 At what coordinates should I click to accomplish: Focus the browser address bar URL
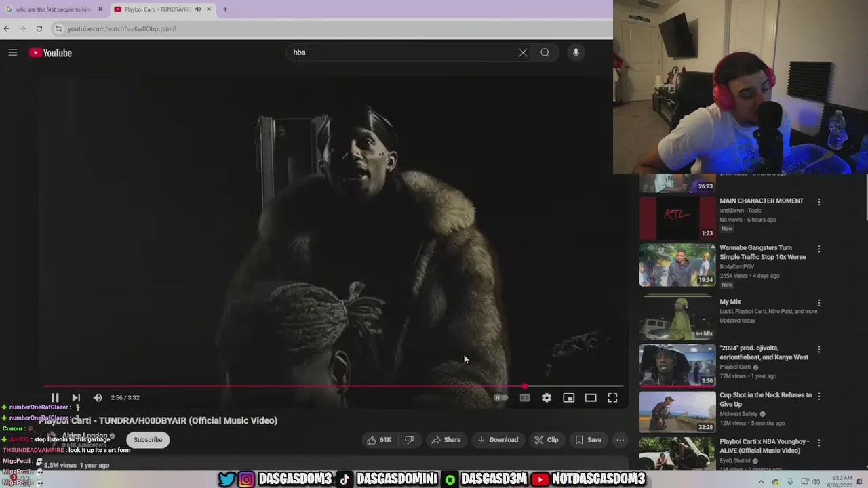point(122,28)
